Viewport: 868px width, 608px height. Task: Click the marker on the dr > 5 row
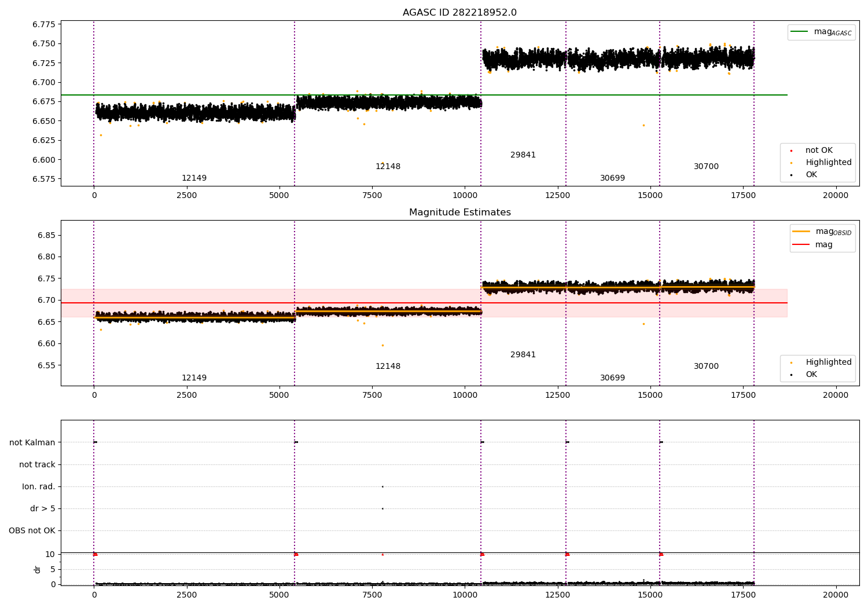[382, 509]
